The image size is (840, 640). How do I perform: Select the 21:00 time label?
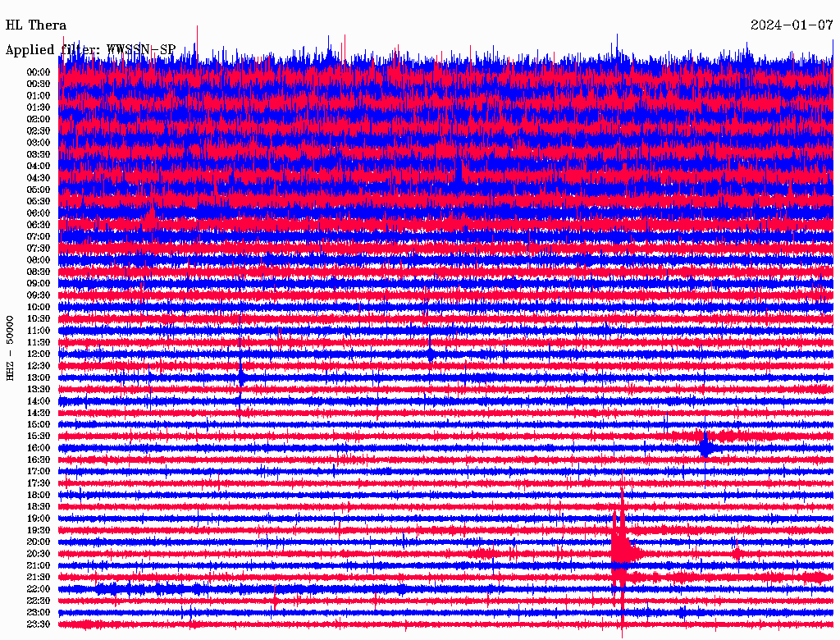click(39, 566)
